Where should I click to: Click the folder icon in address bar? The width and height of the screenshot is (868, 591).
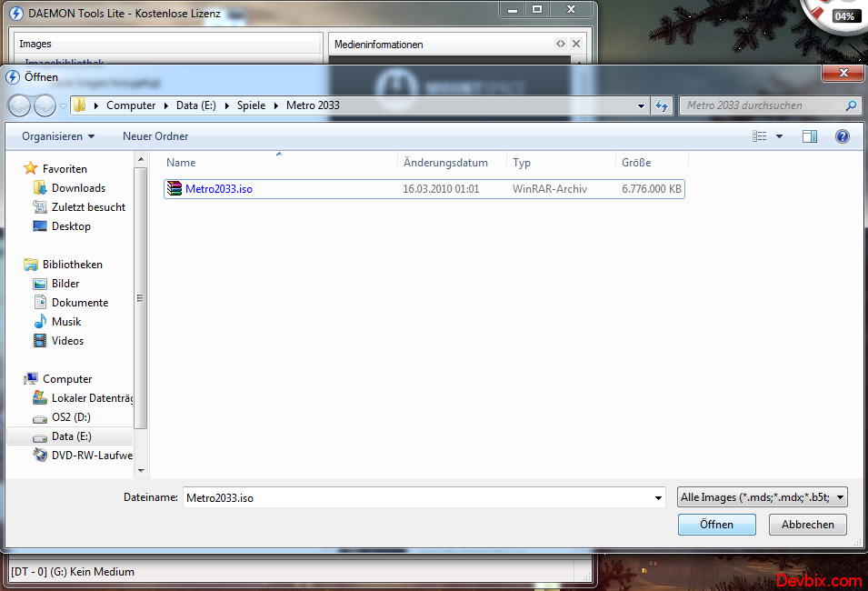click(80, 105)
